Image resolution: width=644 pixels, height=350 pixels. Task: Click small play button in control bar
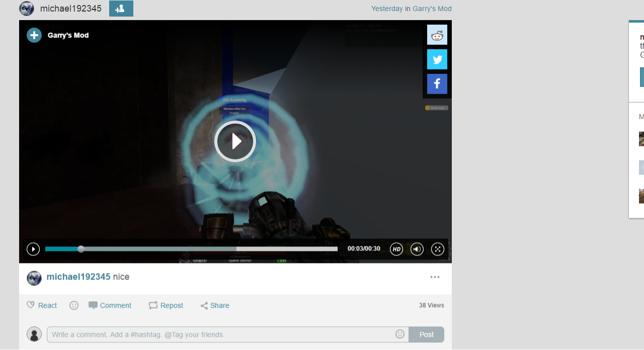coord(33,249)
